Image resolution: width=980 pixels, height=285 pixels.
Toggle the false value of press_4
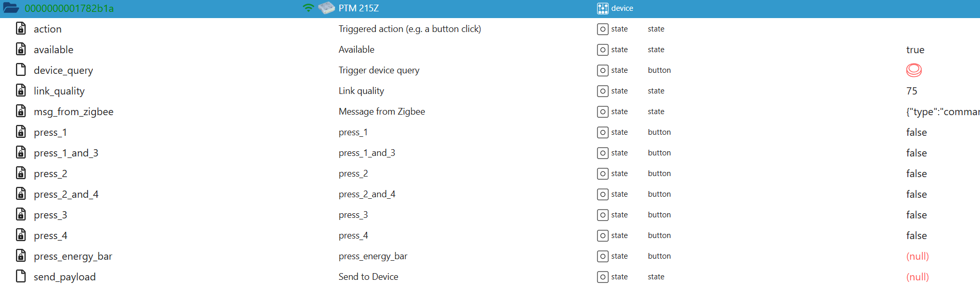coord(916,235)
